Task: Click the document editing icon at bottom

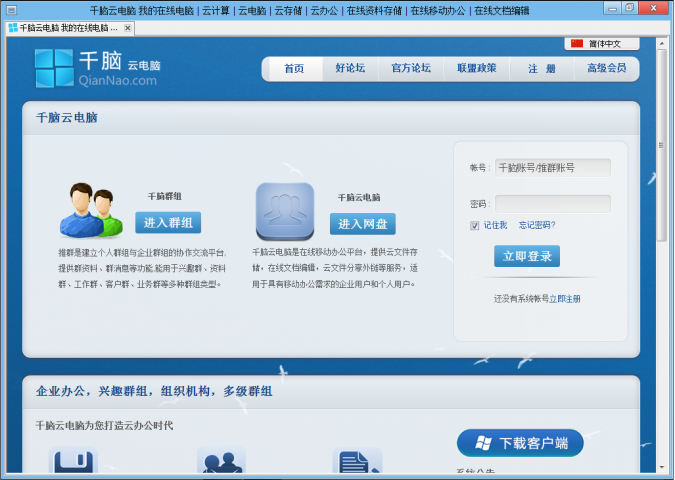Action: (x=357, y=460)
